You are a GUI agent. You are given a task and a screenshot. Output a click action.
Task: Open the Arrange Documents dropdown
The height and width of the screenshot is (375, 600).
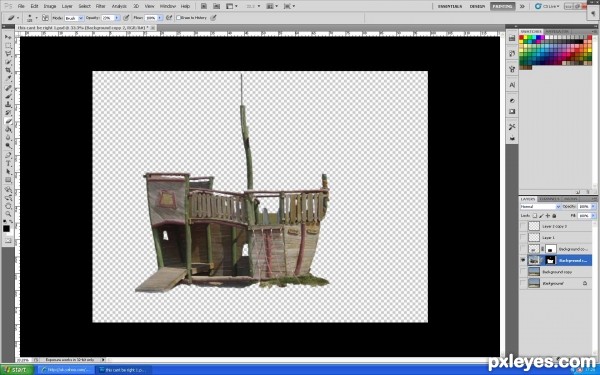(x=272, y=6)
